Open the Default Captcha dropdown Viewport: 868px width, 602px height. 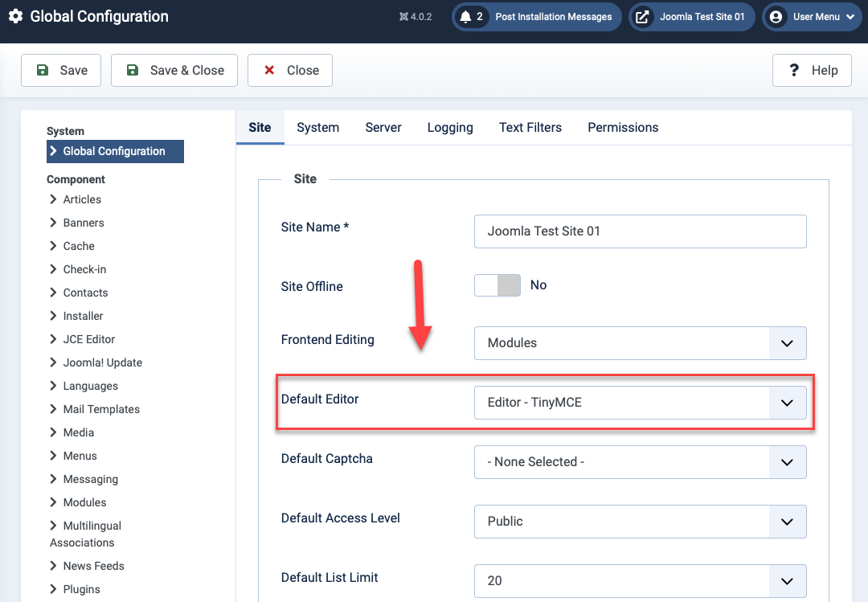point(640,462)
